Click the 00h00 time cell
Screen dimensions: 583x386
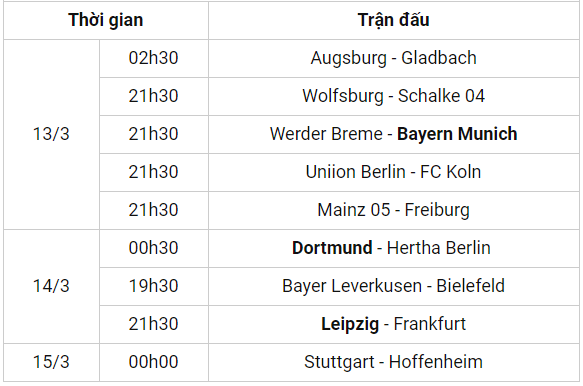point(154,362)
